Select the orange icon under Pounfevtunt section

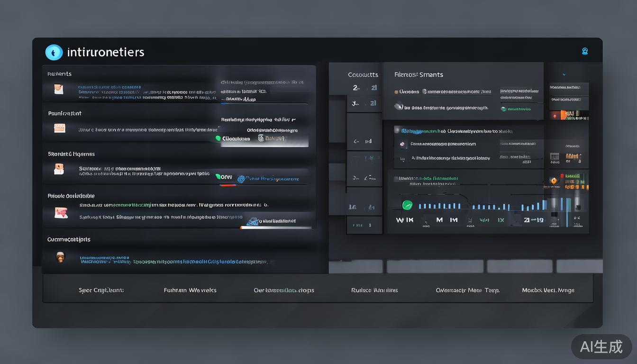(59, 128)
